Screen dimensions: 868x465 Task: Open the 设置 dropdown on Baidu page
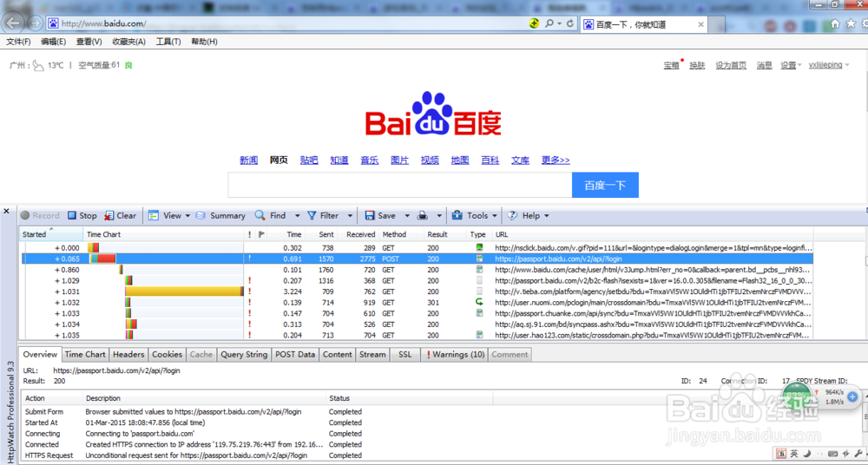pyautogui.click(x=791, y=65)
